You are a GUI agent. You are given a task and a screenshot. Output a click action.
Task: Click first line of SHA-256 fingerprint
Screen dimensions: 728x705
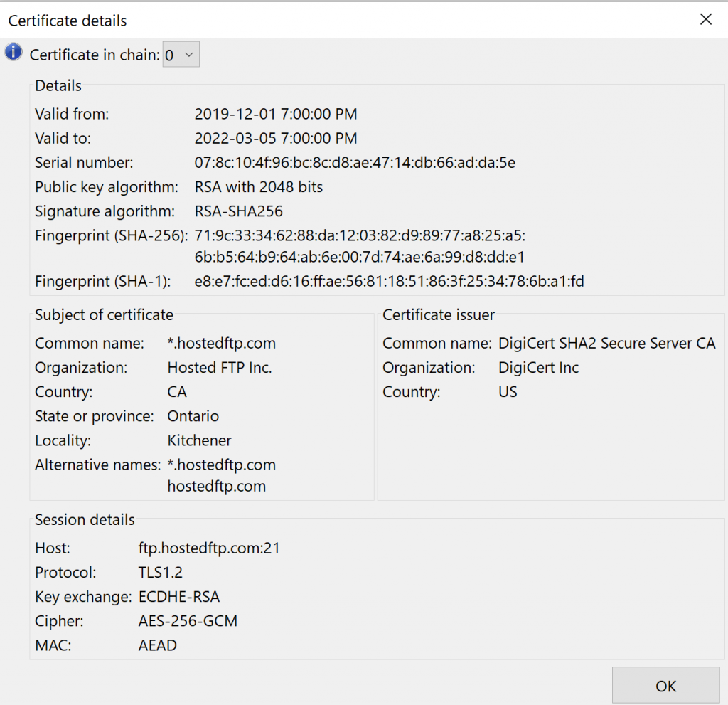[x=360, y=235]
